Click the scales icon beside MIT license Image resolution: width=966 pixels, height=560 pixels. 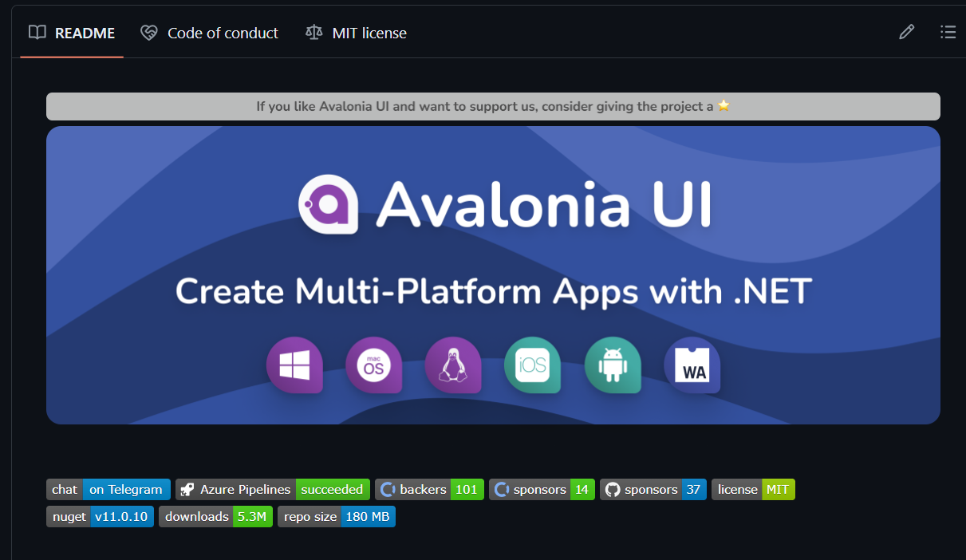(313, 32)
